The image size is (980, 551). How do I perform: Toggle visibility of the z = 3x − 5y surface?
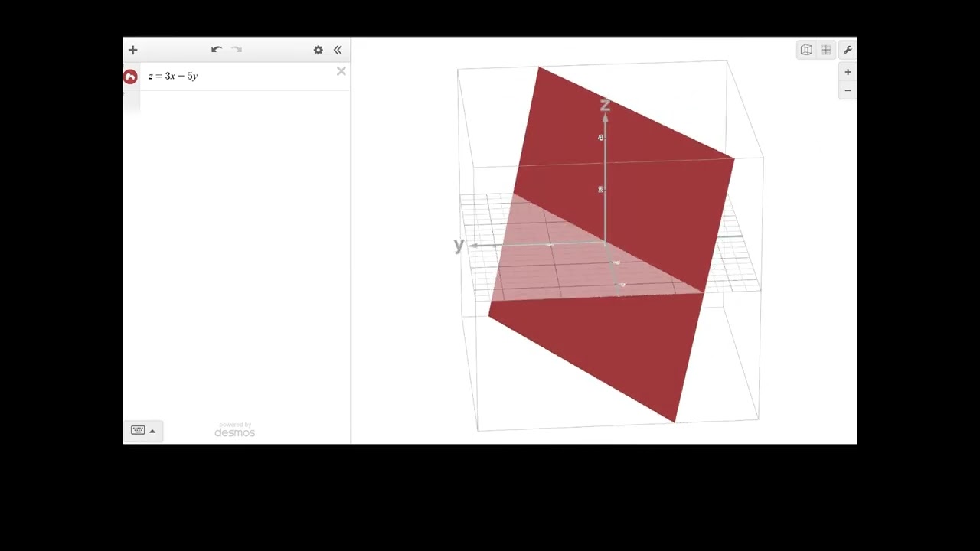(x=130, y=77)
